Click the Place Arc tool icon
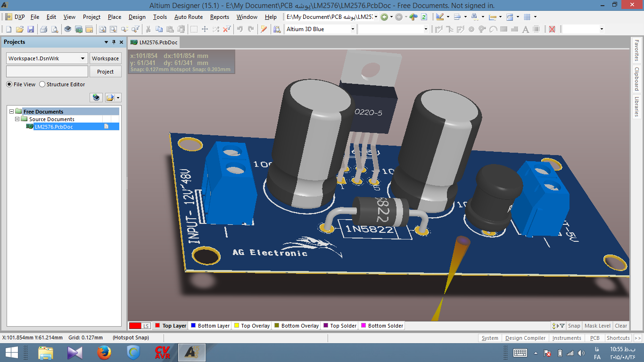This screenshot has height=362, width=644. tap(493, 29)
